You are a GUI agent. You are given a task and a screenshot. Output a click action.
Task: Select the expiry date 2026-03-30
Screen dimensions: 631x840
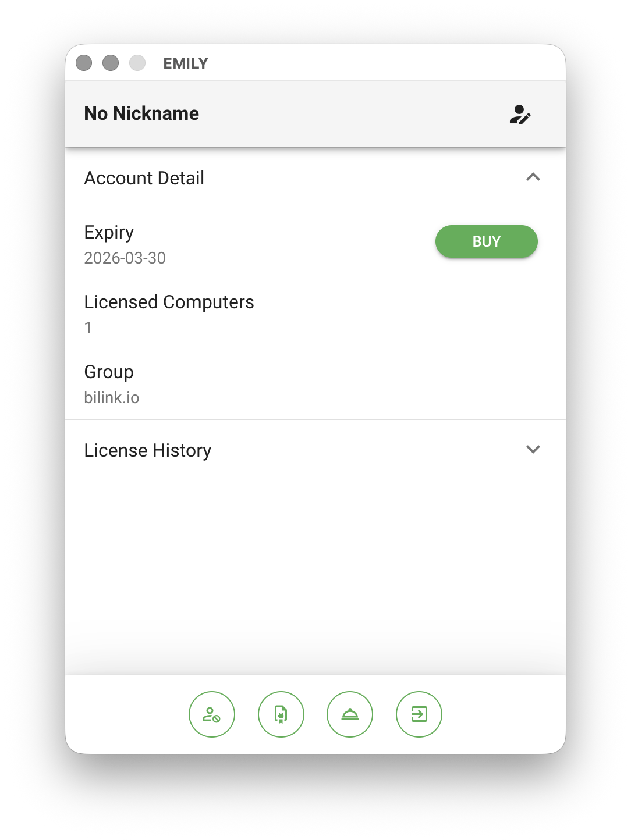tap(125, 258)
